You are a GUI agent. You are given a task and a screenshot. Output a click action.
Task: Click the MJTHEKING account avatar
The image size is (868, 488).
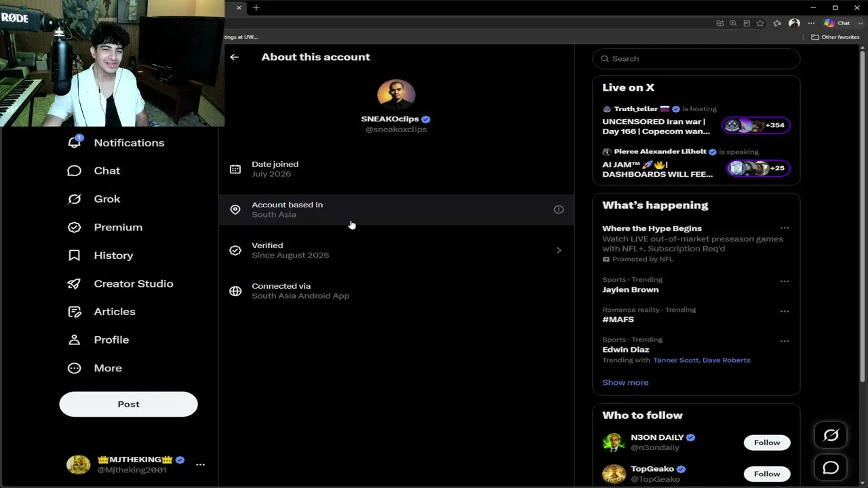78,464
